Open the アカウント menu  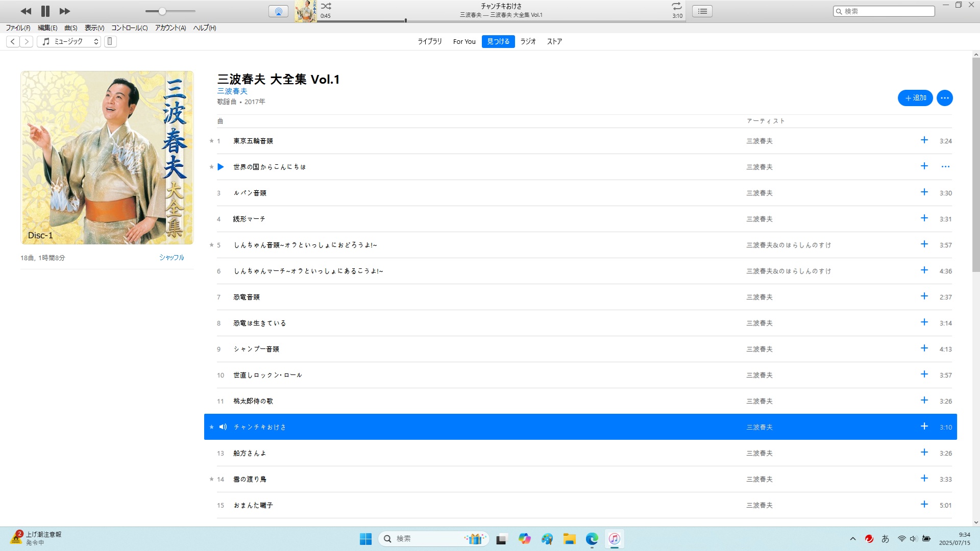click(x=170, y=28)
